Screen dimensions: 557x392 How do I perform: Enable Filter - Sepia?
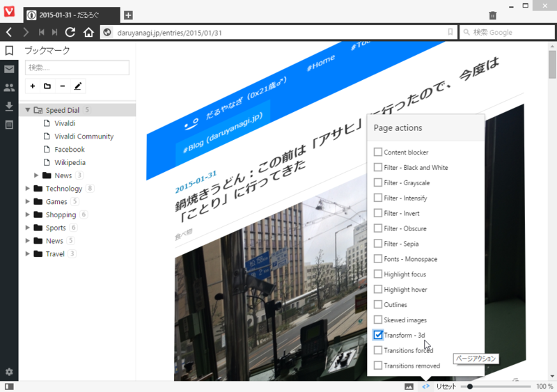tap(378, 244)
